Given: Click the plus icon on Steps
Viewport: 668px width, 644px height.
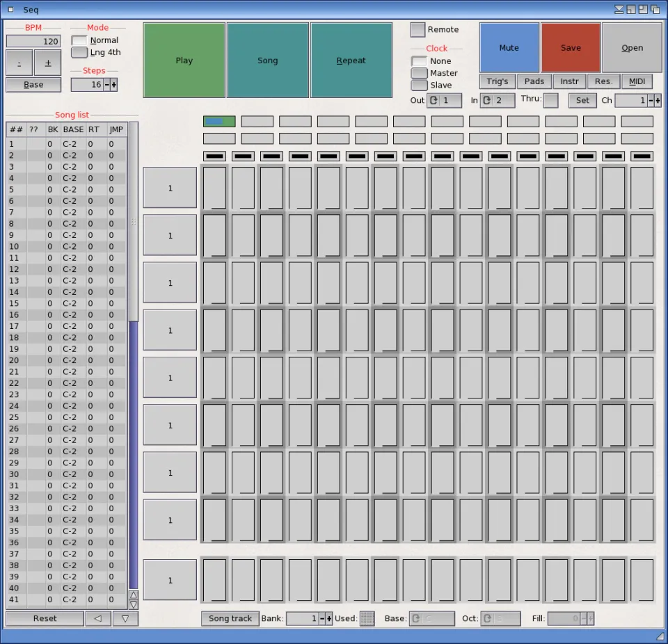Looking at the screenshot, I should (x=114, y=84).
